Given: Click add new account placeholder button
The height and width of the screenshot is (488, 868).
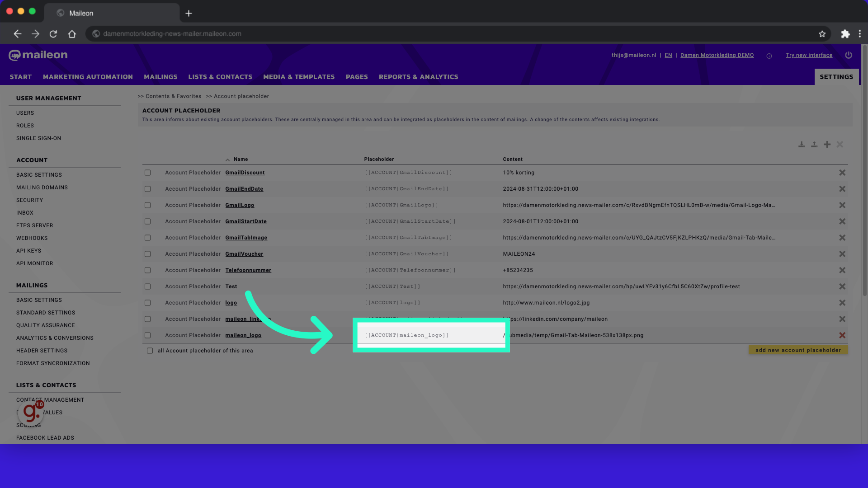Looking at the screenshot, I should [x=798, y=350].
